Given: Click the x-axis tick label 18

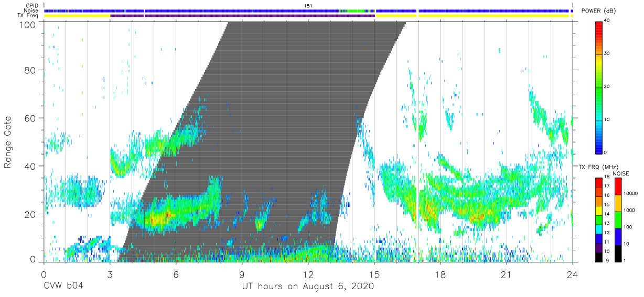Looking at the screenshot, I should pos(440,274).
